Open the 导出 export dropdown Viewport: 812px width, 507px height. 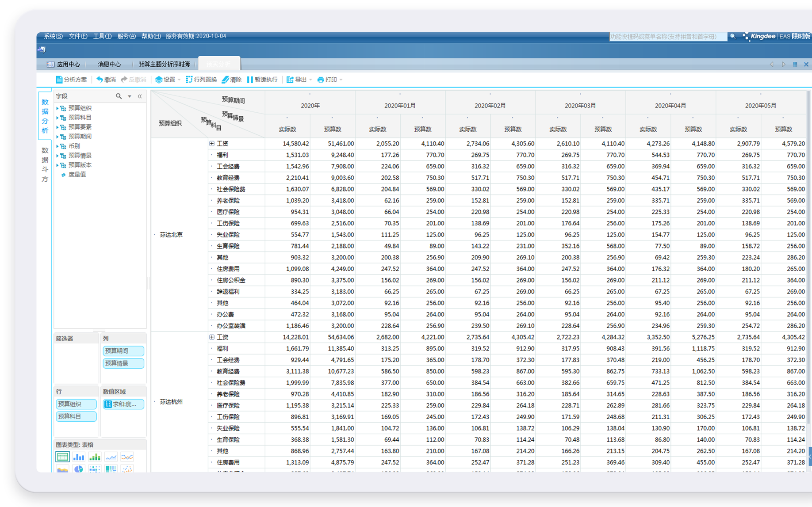click(x=310, y=80)
